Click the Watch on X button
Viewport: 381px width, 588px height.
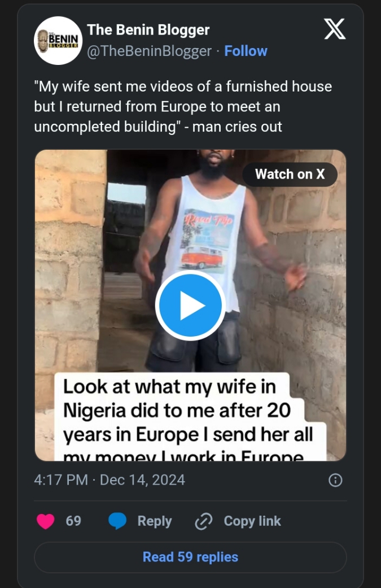click(x=290, y=174)
